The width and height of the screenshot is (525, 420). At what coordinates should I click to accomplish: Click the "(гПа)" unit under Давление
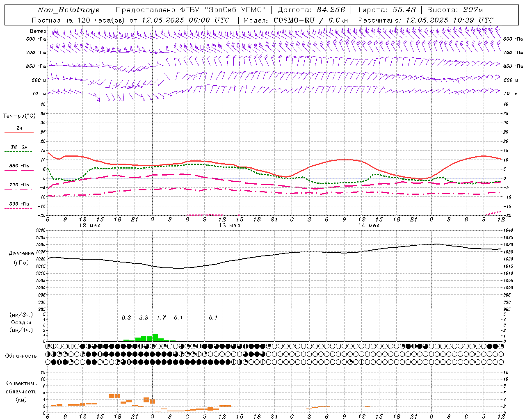(21, 263)
